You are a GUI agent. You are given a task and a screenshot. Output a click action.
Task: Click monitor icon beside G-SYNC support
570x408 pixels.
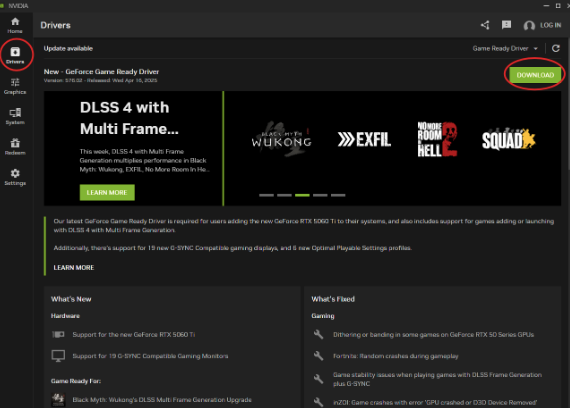(58, 356)
